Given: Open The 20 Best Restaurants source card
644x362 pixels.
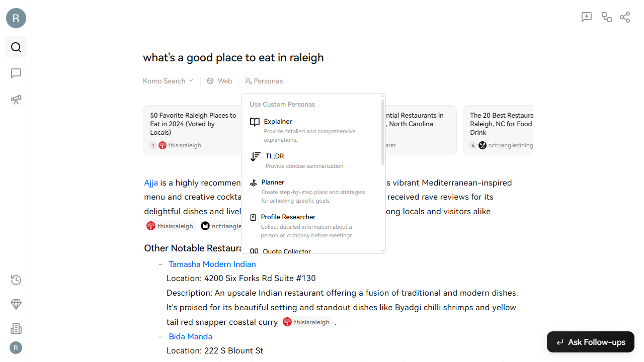Looking at the screenshot, I should [x=498, y=130].
